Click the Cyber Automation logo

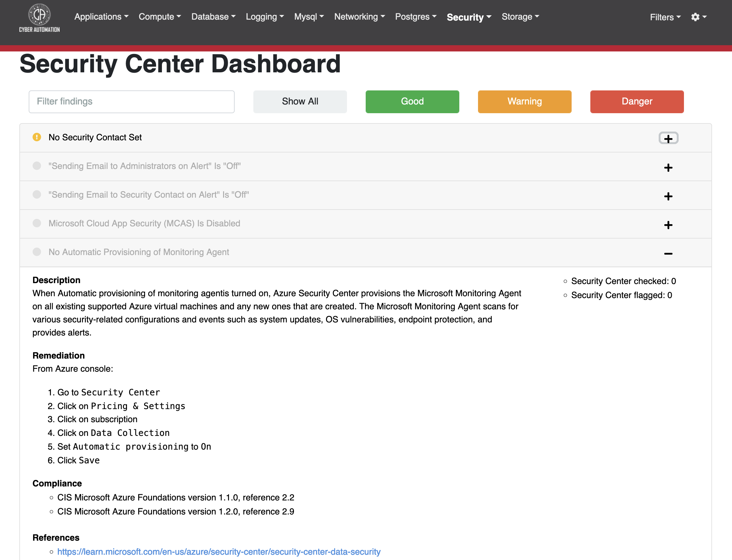tap(39, 18)
